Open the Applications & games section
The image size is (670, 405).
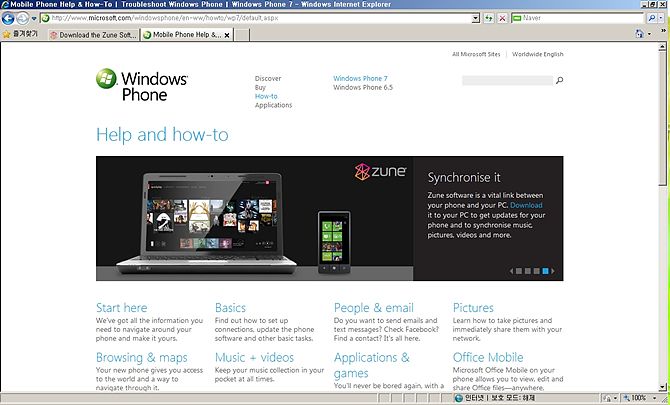coord(372,365)
